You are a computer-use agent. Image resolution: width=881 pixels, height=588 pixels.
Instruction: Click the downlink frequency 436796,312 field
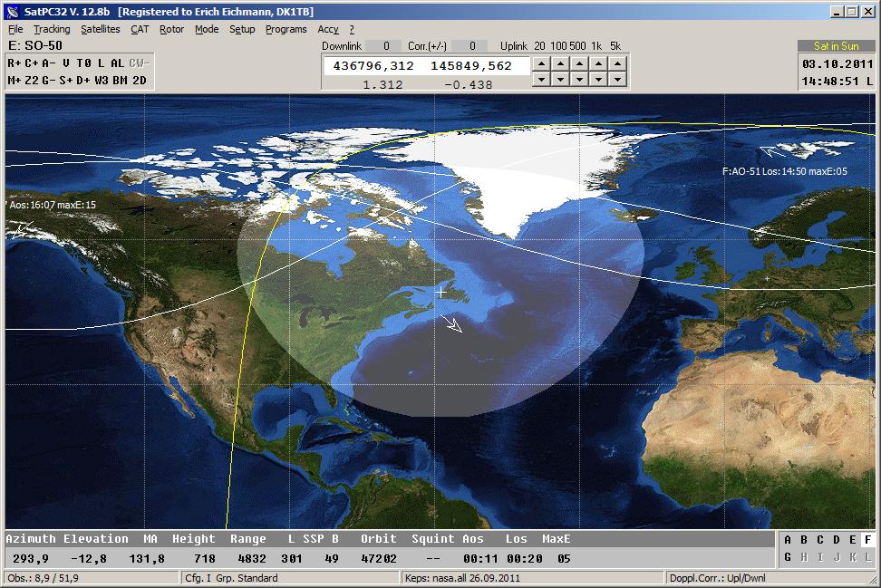coord(373,66)
